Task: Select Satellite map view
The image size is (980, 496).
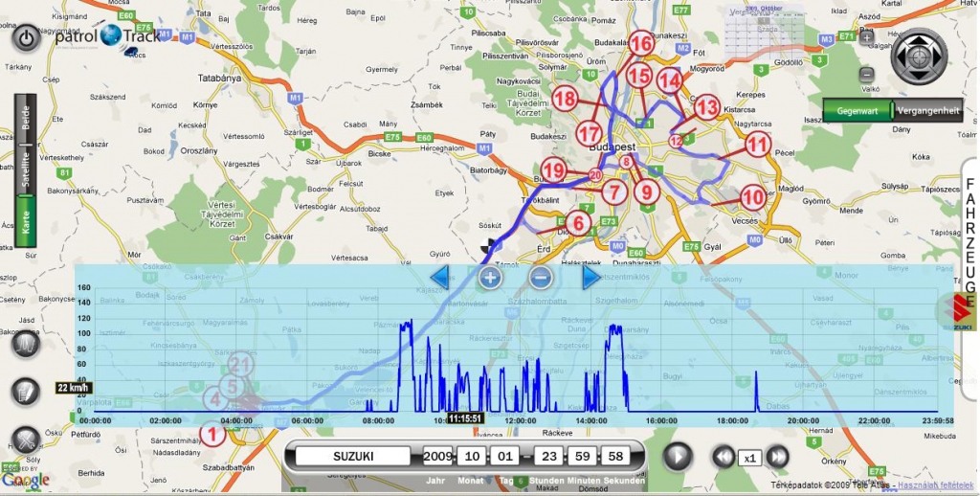Action: click(x=26, y=166)
